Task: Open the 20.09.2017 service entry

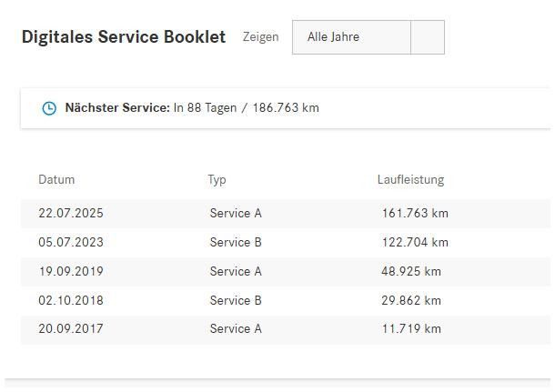Action: pyautogui.click(x=286, y=329)
